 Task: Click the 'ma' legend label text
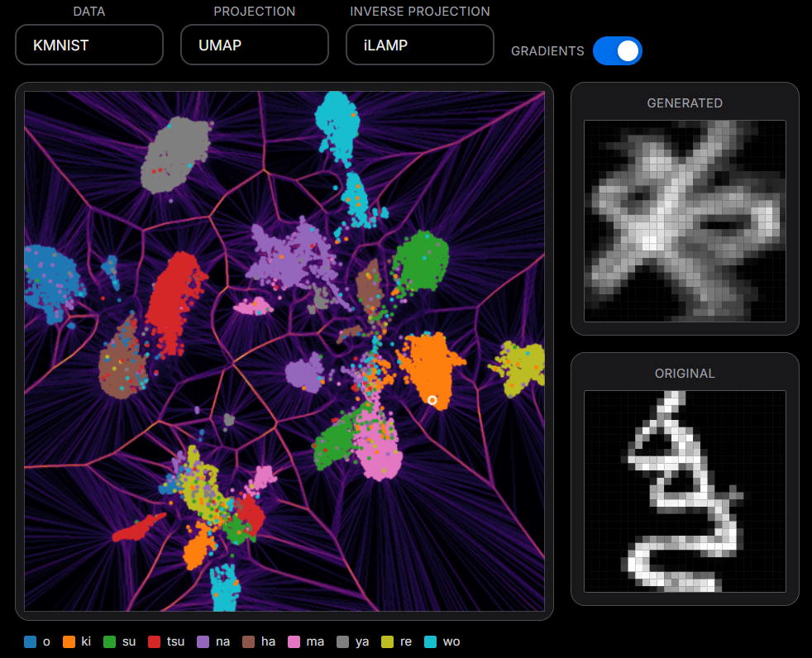pos(315,642)
